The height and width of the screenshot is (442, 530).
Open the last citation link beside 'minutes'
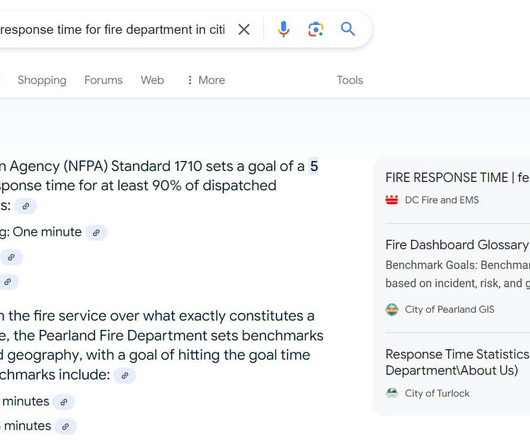coord(66,426)
